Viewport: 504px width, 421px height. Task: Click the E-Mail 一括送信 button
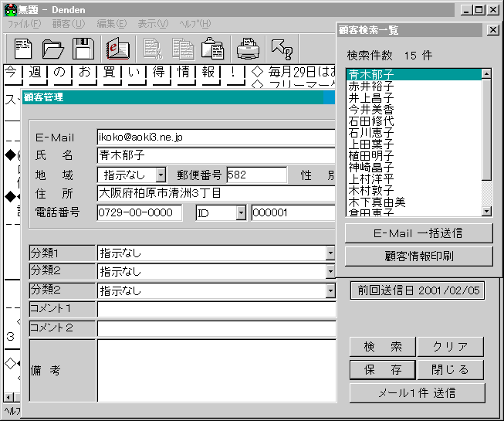418,233
